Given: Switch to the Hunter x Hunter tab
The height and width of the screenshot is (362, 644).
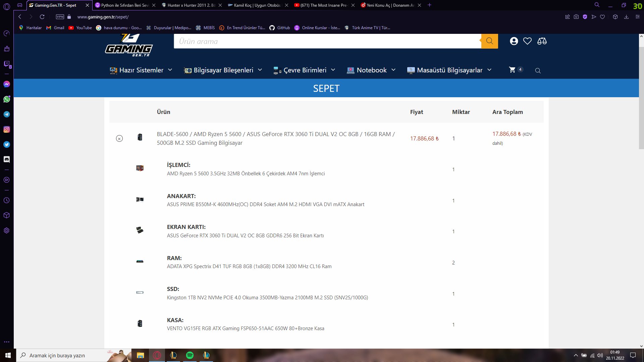Looking at the screenshot, I should 191,5.
